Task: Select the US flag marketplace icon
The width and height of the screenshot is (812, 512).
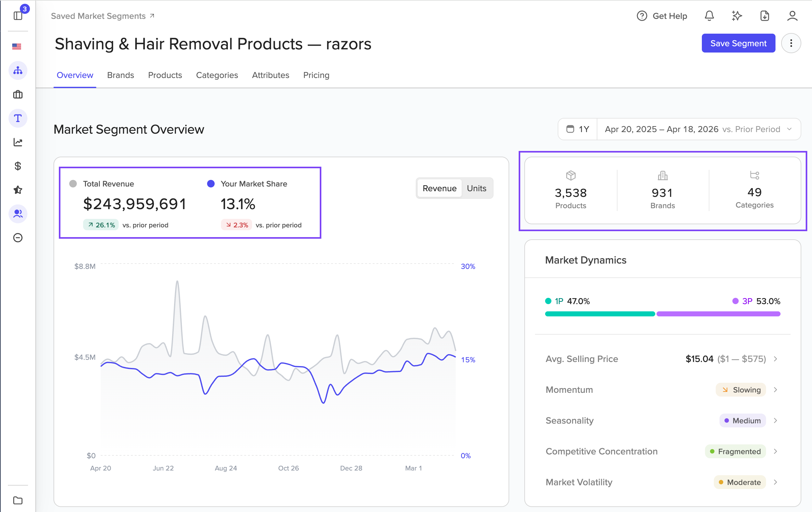Action: (x=16, y=47)
